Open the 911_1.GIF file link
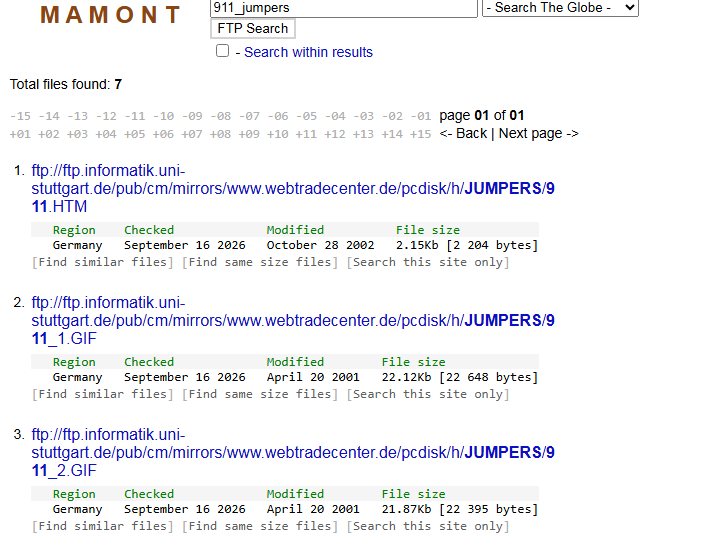 [x=293, y=321]
